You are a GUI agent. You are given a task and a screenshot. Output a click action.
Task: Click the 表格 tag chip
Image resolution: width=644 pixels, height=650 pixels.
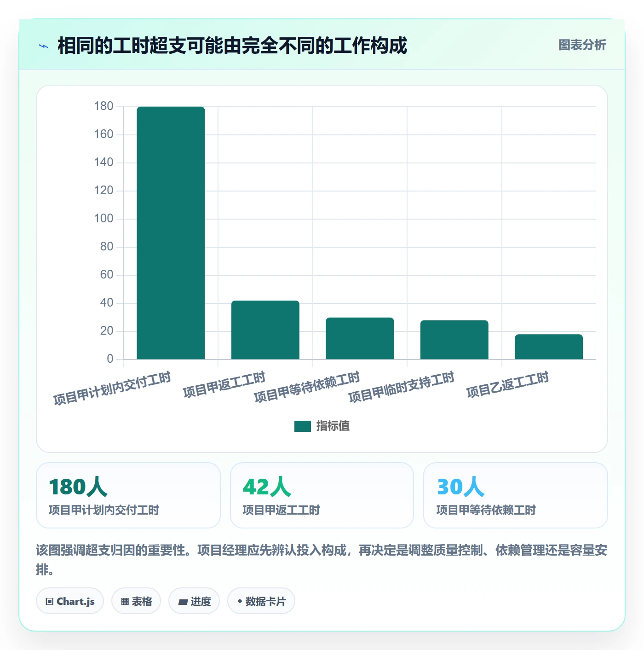coord(136,601)
